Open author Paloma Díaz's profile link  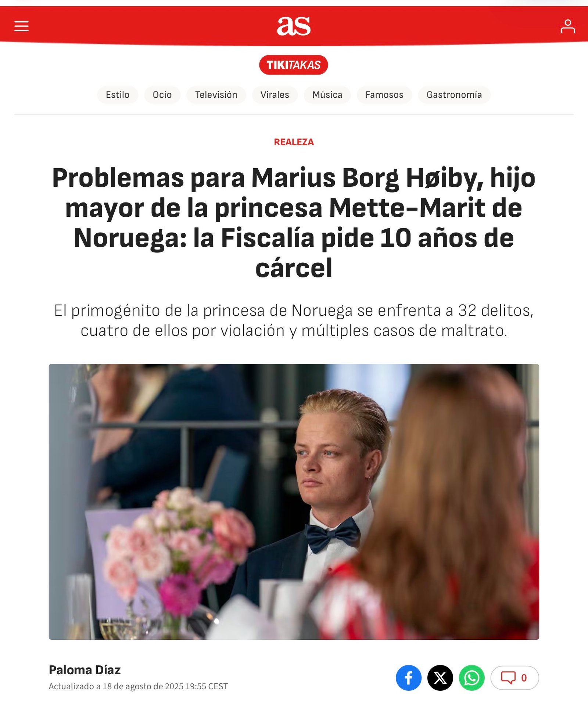click(x=85, y=670)
